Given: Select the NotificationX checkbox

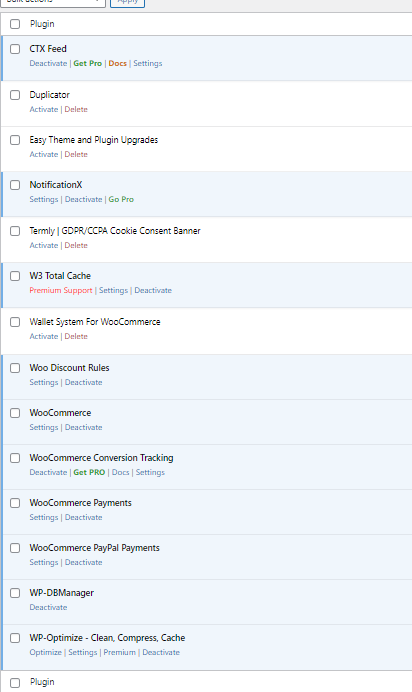Looking at the screenshot, I should 15,184.
